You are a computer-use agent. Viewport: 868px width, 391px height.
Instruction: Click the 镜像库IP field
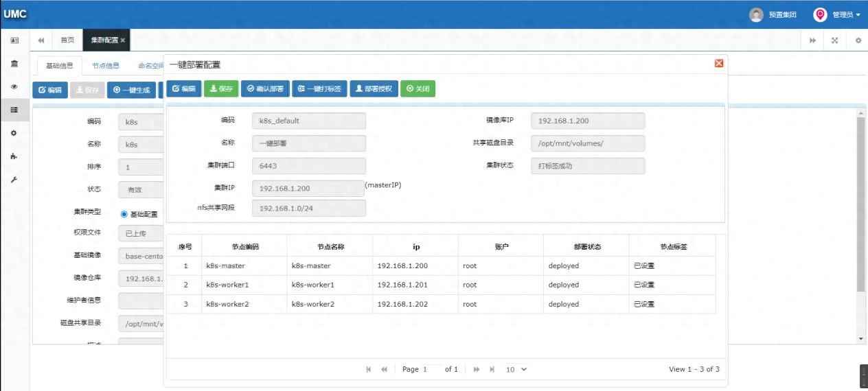[589, 121]
